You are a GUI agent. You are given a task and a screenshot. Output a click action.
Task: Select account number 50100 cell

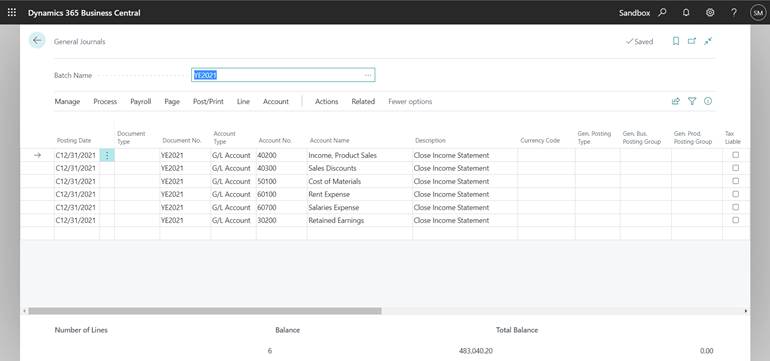[281, 181]
